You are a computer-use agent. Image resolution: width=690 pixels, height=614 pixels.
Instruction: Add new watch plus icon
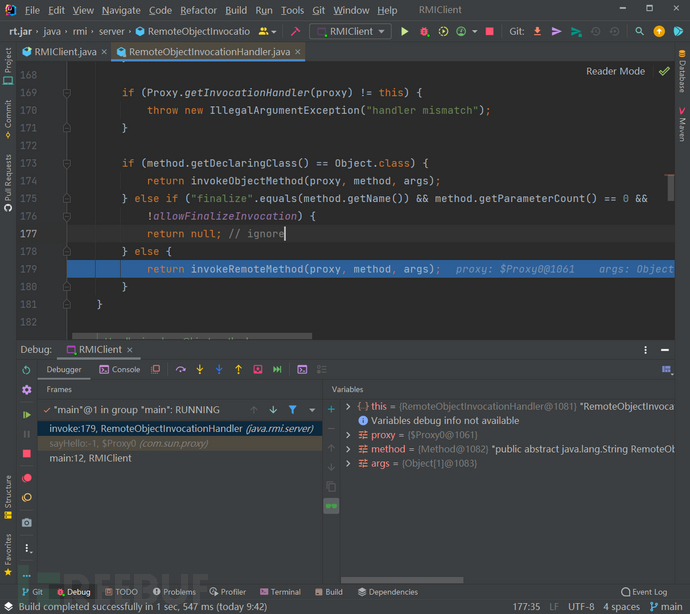[x=331, y=409]
